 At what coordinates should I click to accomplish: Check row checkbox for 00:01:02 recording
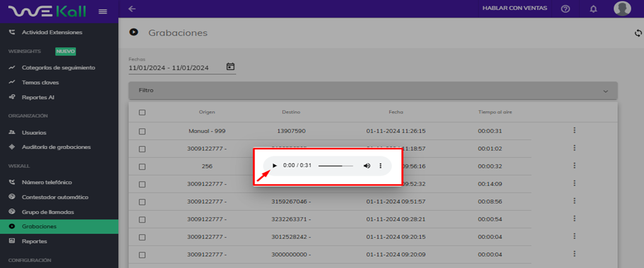142,149
